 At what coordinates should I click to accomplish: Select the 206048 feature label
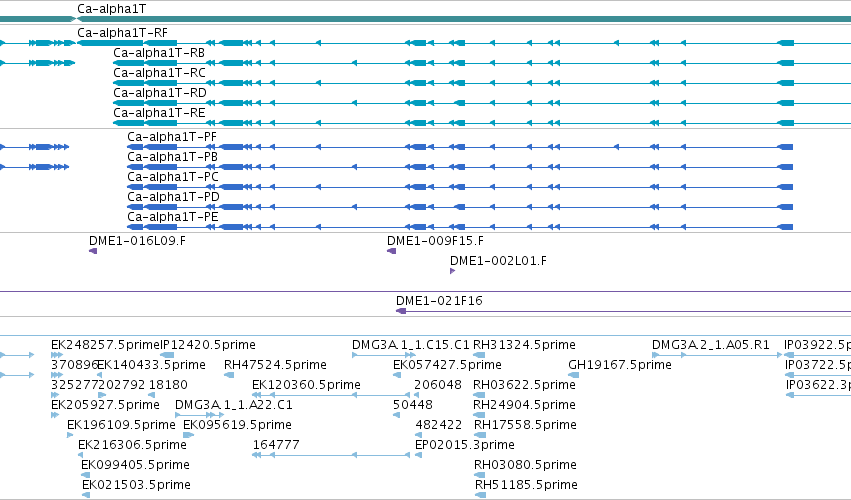pyautogui.click(x=437, y=385)
